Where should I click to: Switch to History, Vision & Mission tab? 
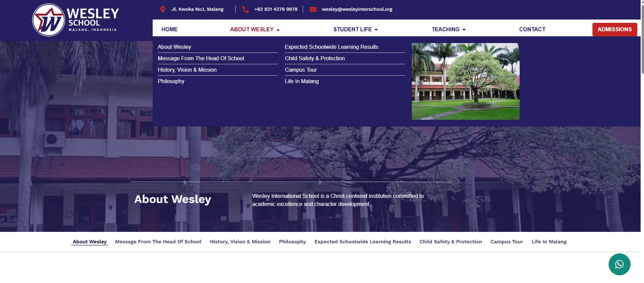pyautogui.click(x=240, y=242)
